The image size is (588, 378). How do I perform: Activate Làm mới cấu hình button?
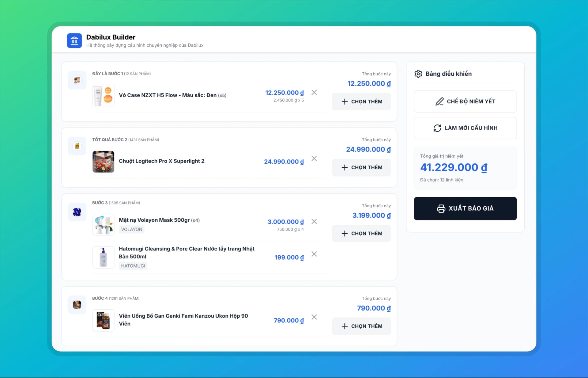(x=465, y=128)
